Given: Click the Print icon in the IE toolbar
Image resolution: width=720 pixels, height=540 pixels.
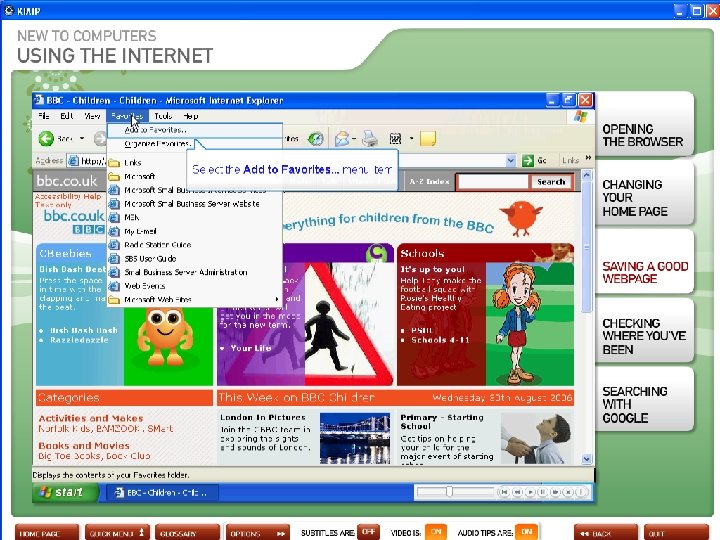Looking at the screenshot, I should coord(370,138).
